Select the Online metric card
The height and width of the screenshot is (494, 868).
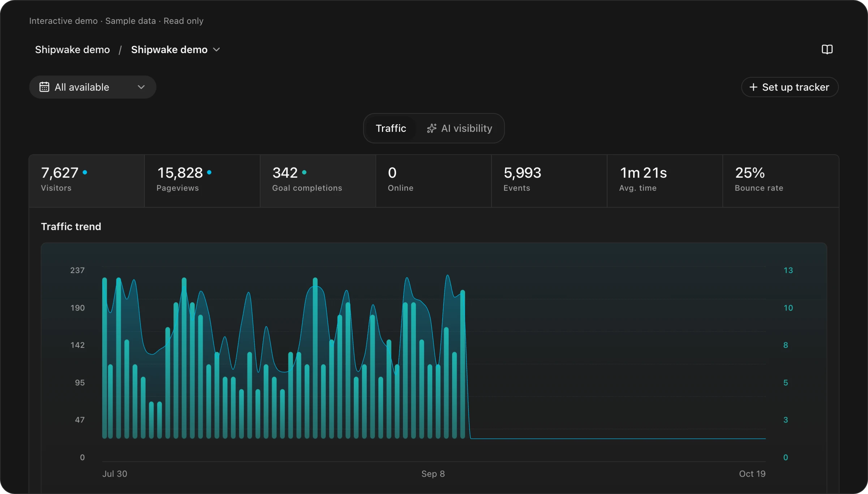[x=434, y=181]
